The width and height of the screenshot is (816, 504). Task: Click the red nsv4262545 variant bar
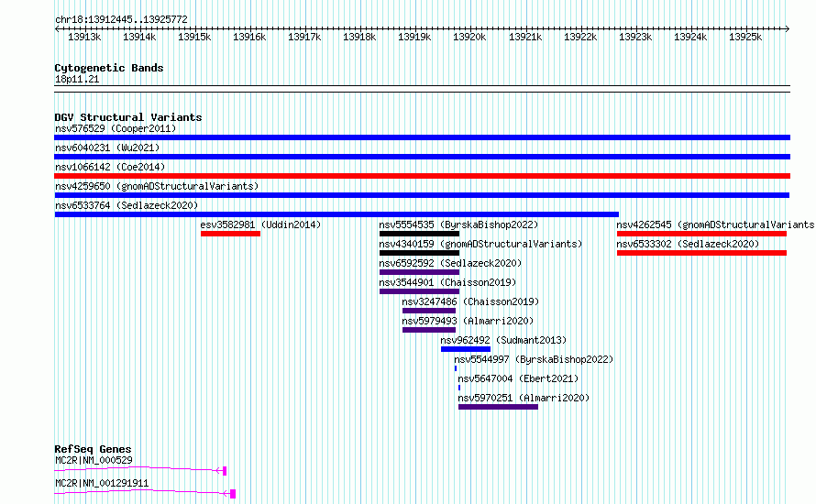(x=701, y=234)
